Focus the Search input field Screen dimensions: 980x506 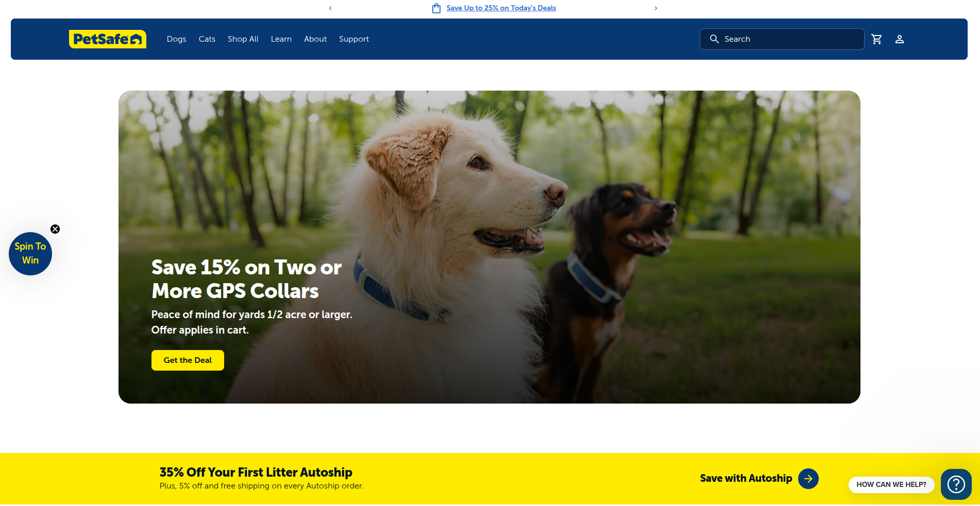(x=782, y=39)
